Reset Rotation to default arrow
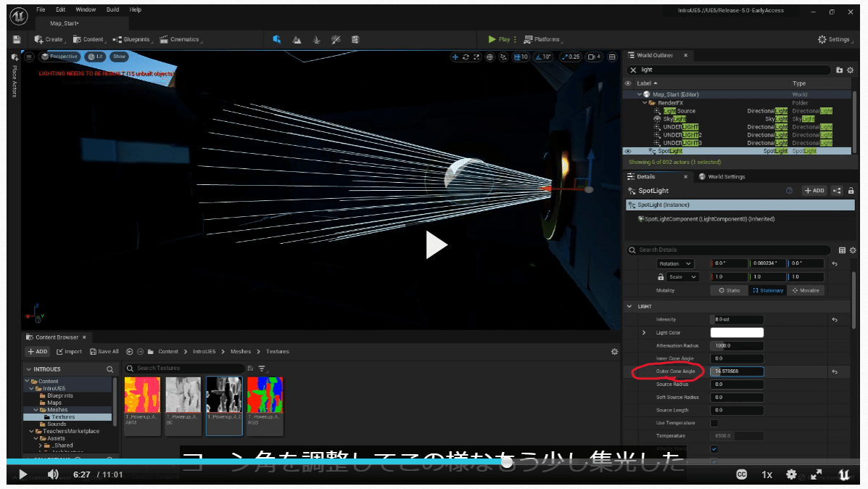Image resolution: width=868 pixels, height=489 pixels. pyautogui.click(x=835, y=263)
